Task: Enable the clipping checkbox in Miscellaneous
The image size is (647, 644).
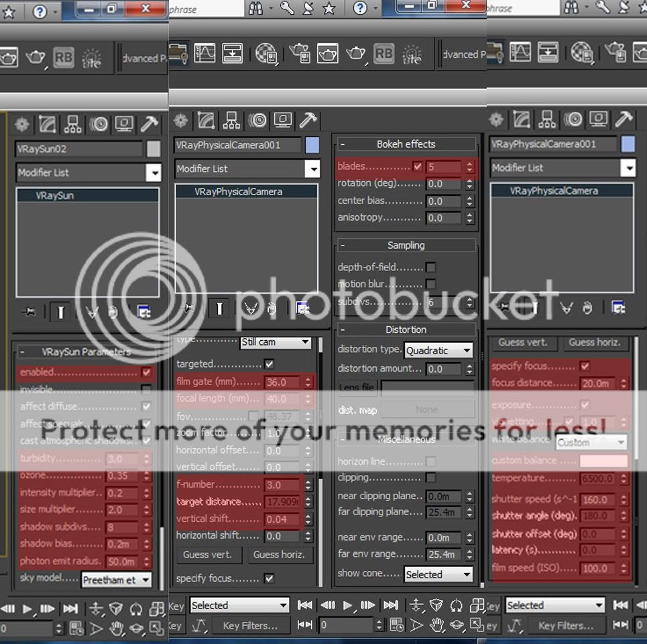Action: tap(430, 478)
